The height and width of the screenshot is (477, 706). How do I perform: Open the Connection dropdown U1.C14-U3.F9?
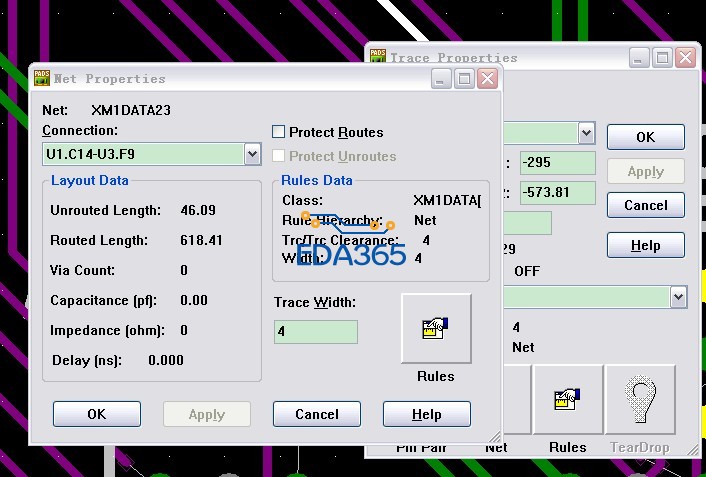[x=253, y=154]
